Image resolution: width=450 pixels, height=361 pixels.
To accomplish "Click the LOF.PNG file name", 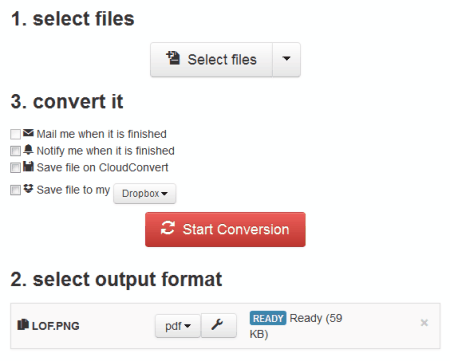I will [x=56, y=326].
